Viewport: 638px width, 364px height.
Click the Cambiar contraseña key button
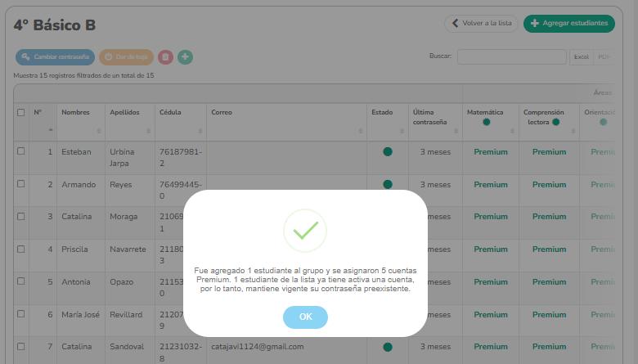tap(55, 56)
